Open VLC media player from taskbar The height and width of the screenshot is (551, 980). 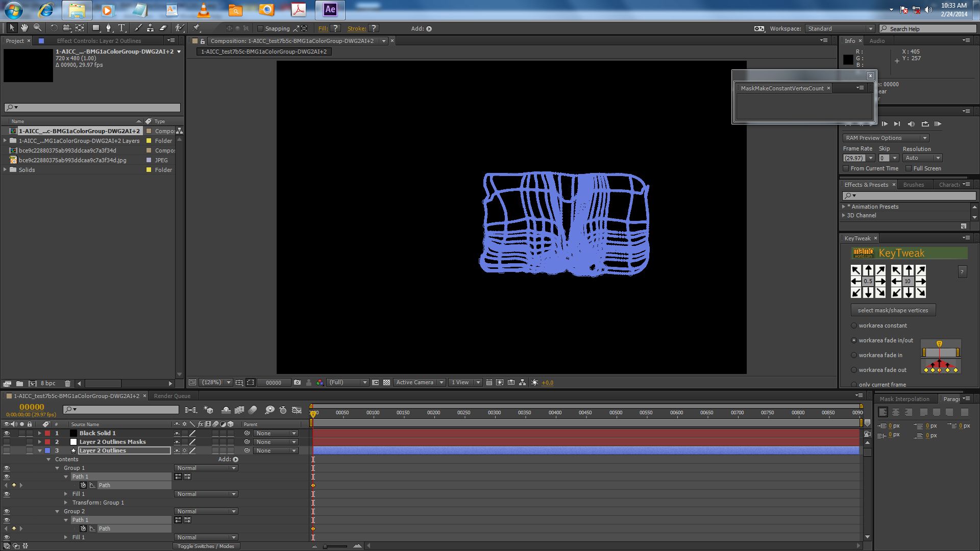pos(203,10)
